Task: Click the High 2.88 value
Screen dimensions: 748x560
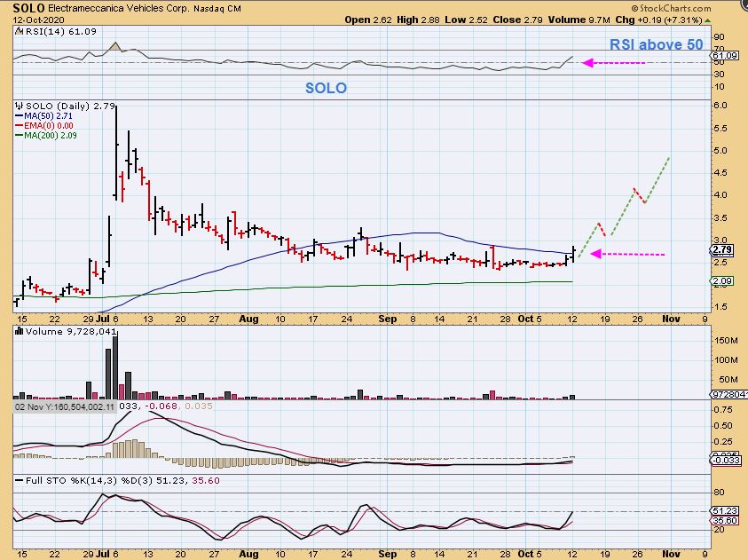Action: 418,20
